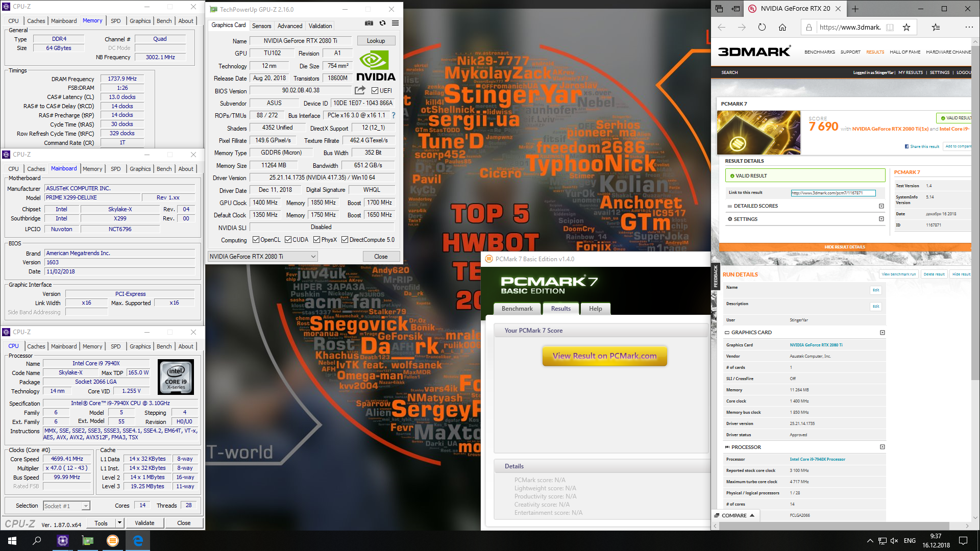Screen dimensions: 980x551
Task: Toggle the CUDA checkbox
Action: pyautogui.click(x=288, y=240)
